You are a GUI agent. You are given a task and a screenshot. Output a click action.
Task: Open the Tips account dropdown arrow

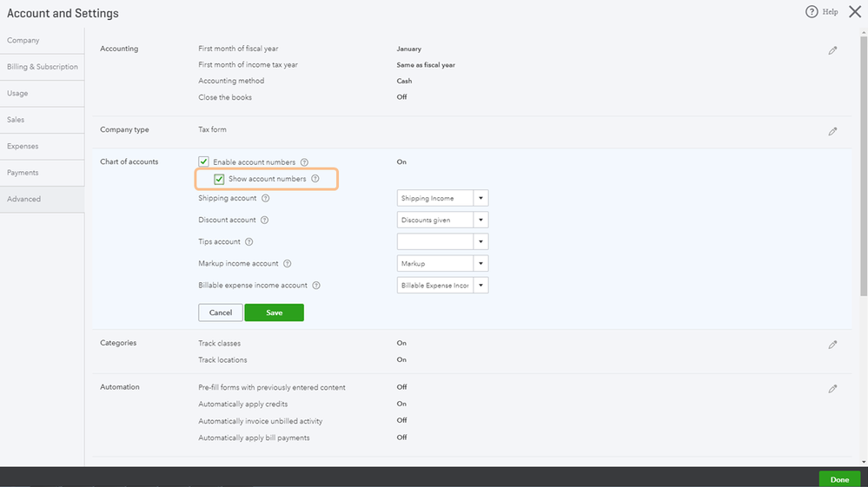tap(480, 241)
